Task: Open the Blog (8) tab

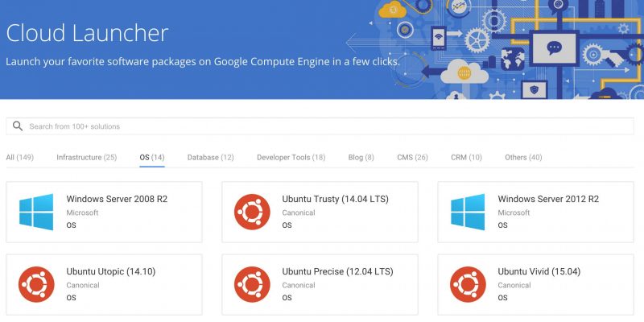Action: (361, 157)
